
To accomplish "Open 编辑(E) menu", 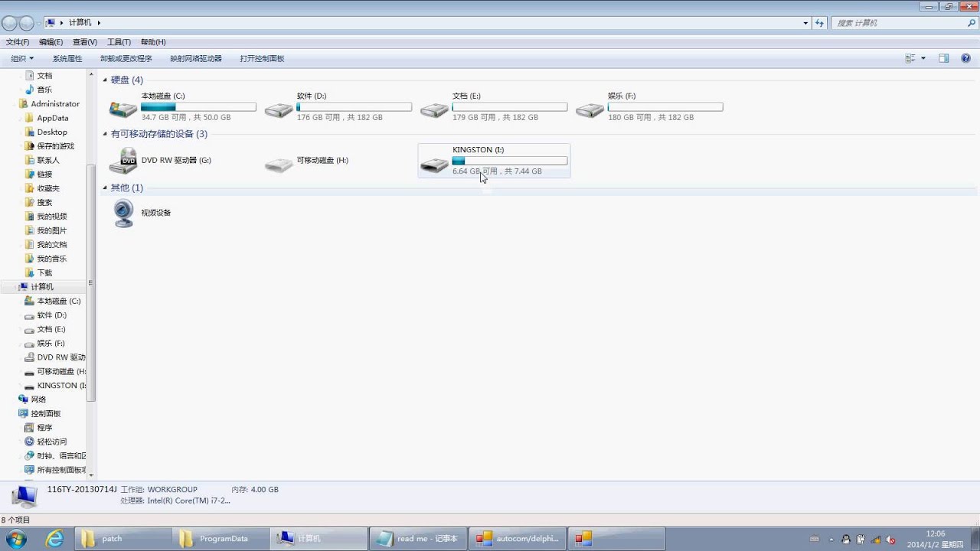I will click(51, 42).
